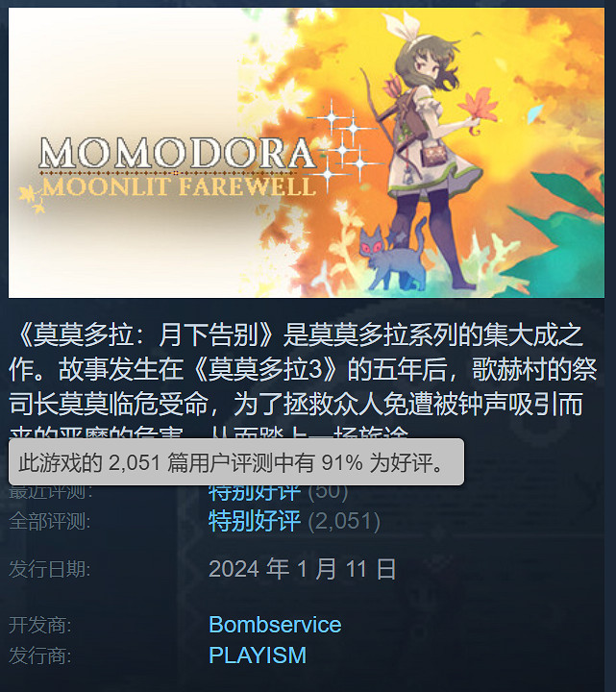Click the Momodora header capsule image
Image resolution: width=616 pixels, height=692 pixels.
point(307,152)
